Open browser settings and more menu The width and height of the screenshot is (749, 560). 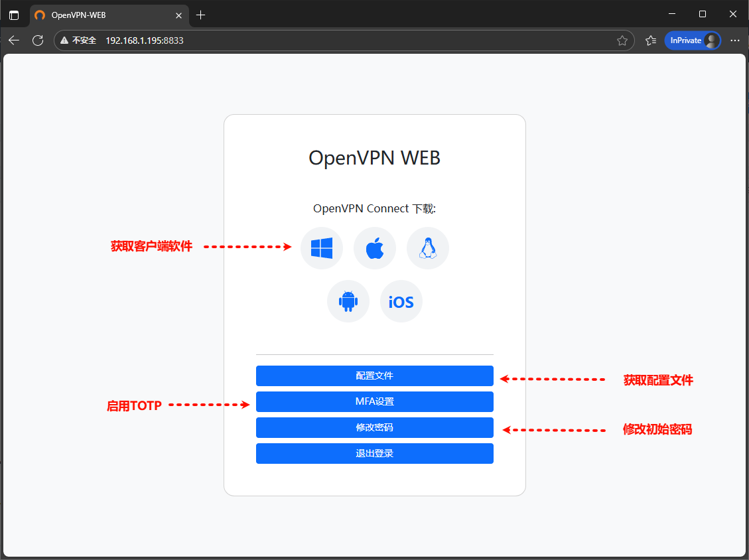(735, 40)
